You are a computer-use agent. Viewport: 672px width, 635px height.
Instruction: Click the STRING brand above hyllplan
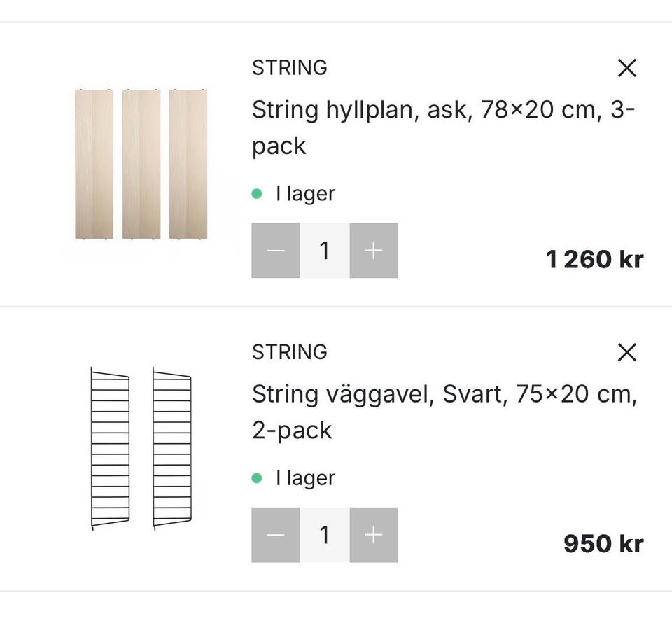pyautogui.click(x=290, y=68)
